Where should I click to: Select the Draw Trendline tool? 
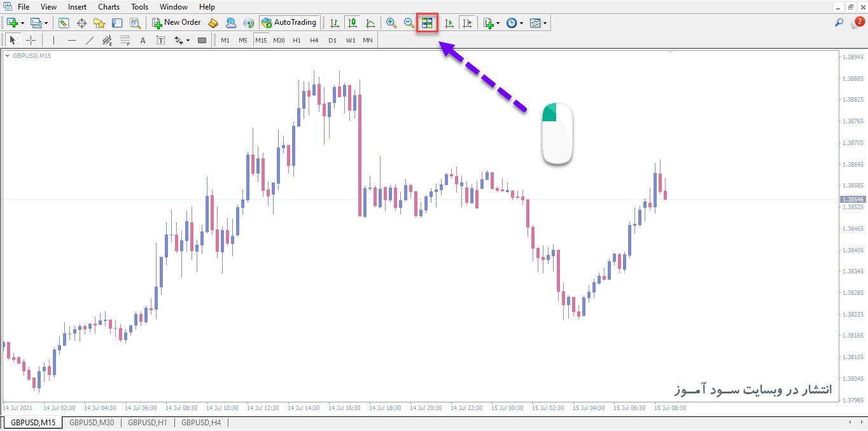[x=90, y=39]
